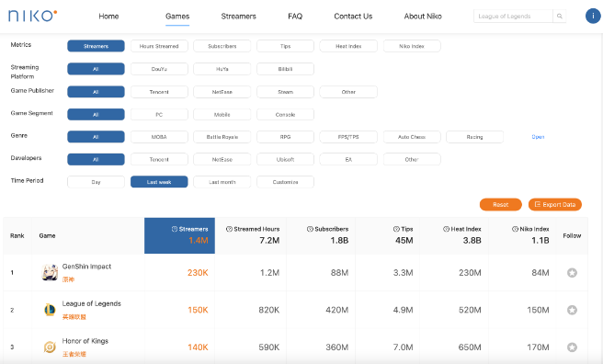
Task: Follow Genshin Impact with star icon
Action: point(572,272)
